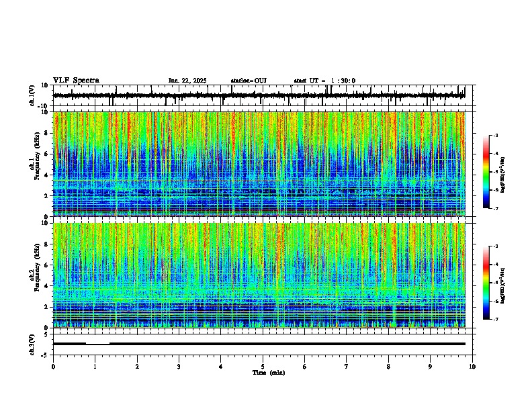Click the date label '22, 2025'
Viewport: 532px width, 411px height.
pyautogui.click(x=193, y=81)
